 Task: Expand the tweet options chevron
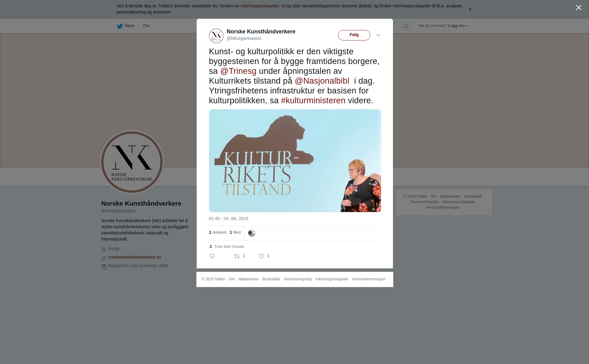(x=378, y=35)
